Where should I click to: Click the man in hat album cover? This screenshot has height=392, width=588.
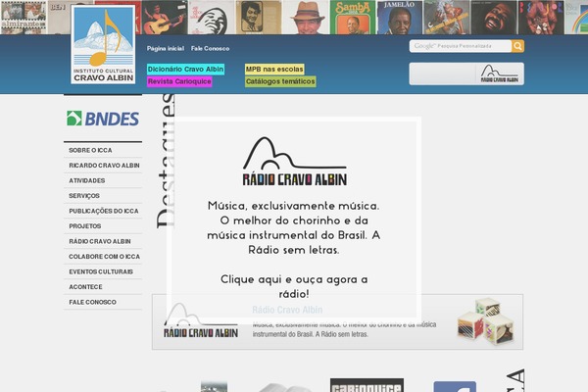[306, 18]
